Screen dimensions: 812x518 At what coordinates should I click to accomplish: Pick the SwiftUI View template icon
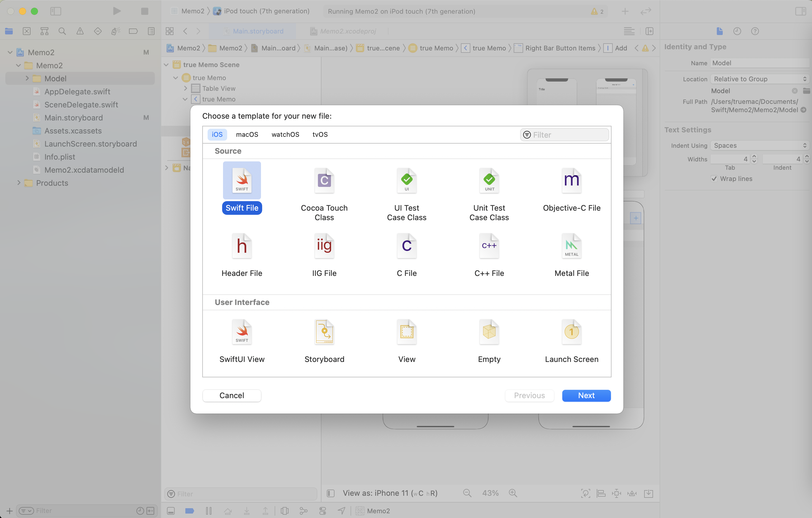point(242,332)
